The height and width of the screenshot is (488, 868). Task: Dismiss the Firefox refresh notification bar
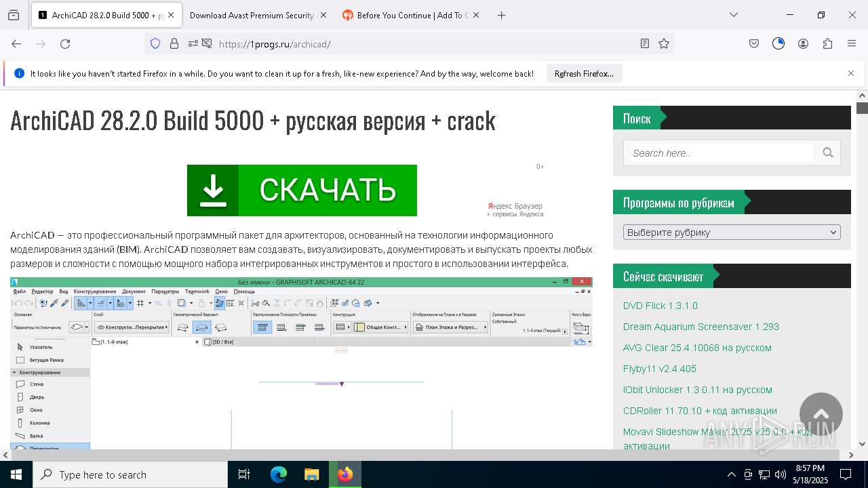point(851,73)
